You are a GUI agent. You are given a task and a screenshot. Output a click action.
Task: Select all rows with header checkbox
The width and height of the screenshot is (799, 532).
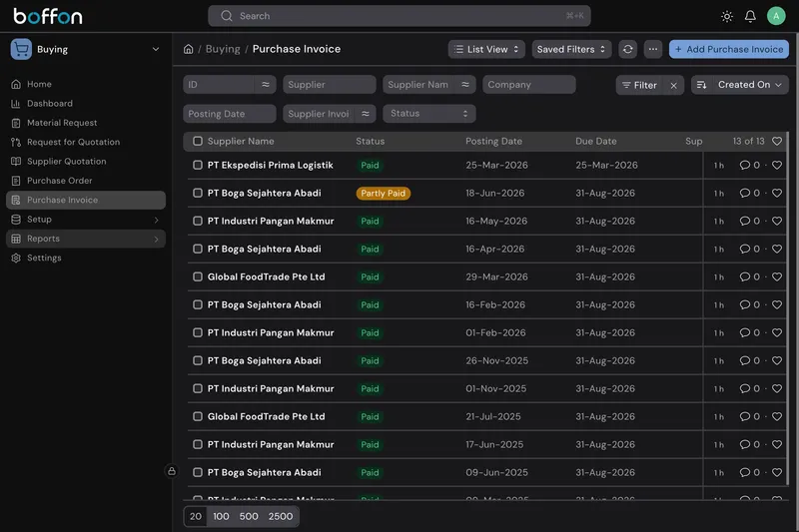pos(198,141)
